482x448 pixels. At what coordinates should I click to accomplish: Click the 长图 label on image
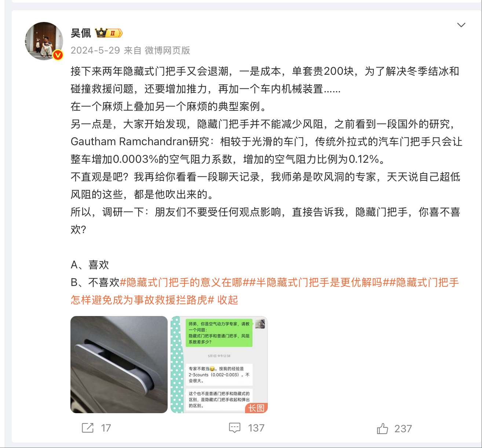tap(256, 408)
